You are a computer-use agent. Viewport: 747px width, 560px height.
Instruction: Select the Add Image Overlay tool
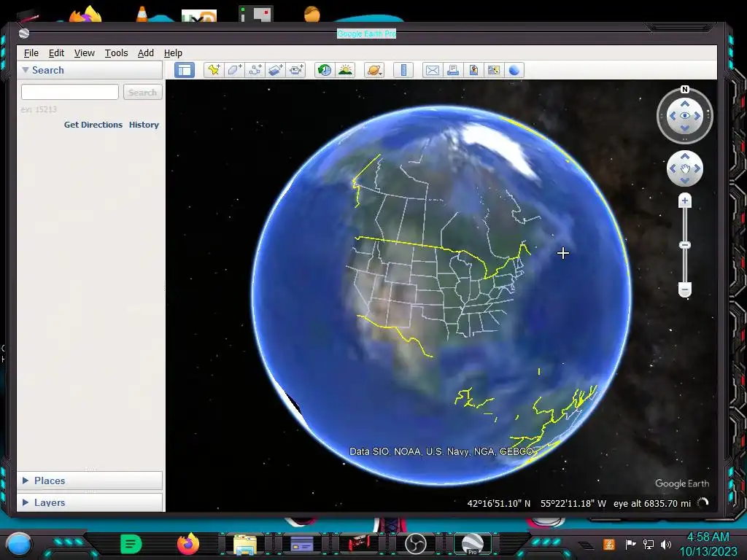275,71
